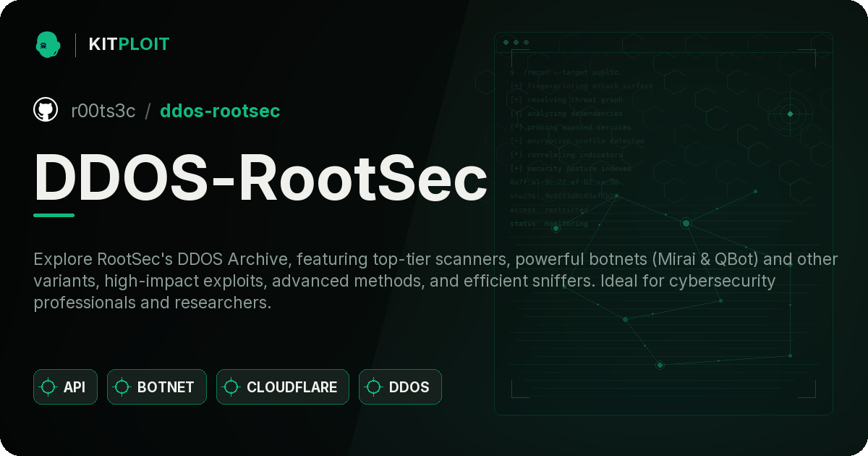
Task: Click the 'resolving threat graph' terminal line
Action: [566, 100]
